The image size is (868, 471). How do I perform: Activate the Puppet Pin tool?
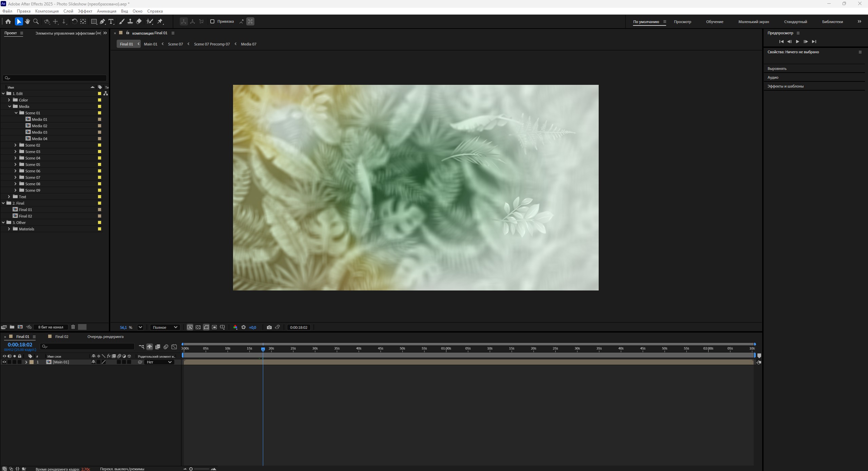tap(160, 21)
